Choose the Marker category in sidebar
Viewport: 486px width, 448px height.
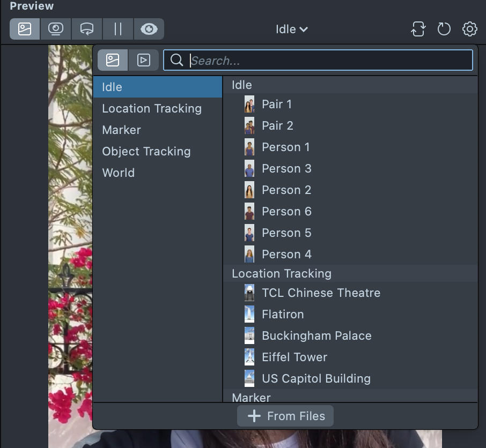[x=121, y=130]
